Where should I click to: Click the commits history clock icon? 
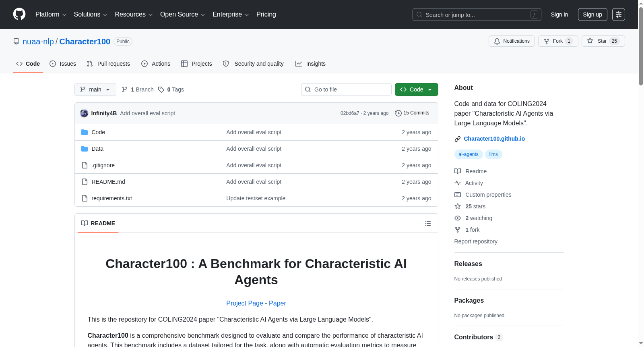click(398, 113)
